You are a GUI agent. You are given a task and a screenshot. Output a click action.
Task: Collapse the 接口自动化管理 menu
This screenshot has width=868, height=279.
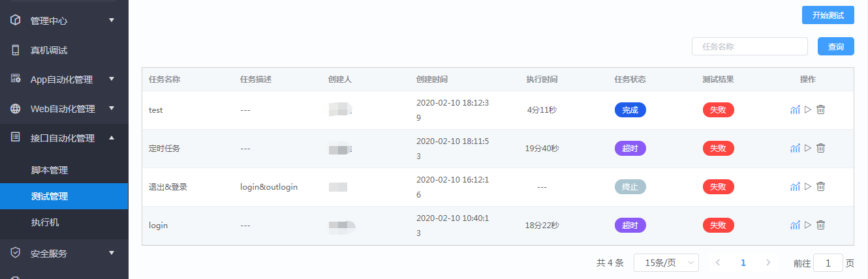112,138
